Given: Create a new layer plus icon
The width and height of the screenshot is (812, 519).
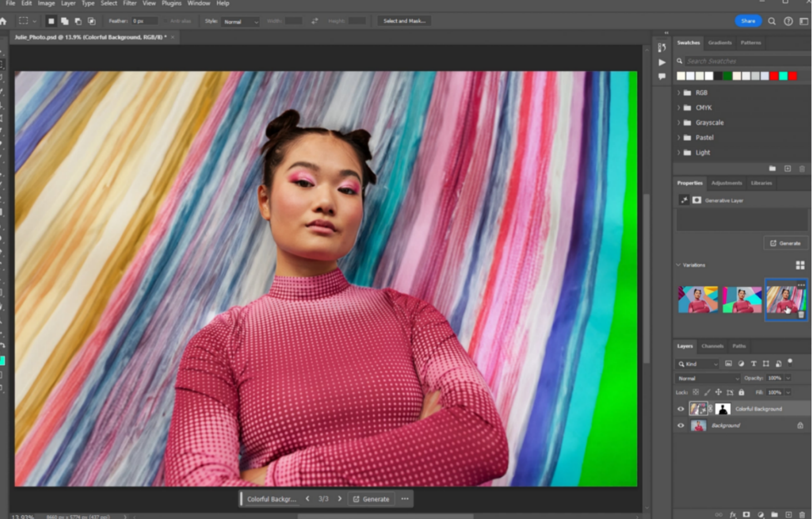Looking at the screenshot, I should point(788,515).
